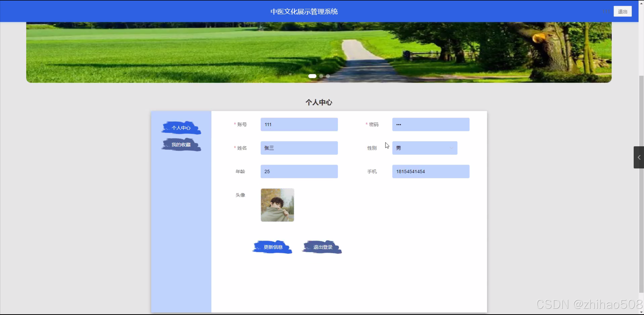This screenshot has width=644, height=315.
Task: Click the 密码 input field
Action: point(430,124)
